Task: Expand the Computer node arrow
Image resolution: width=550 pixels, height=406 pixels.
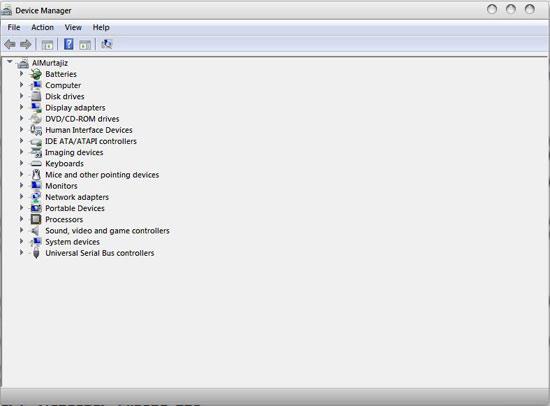Action: tap(21, 85)
